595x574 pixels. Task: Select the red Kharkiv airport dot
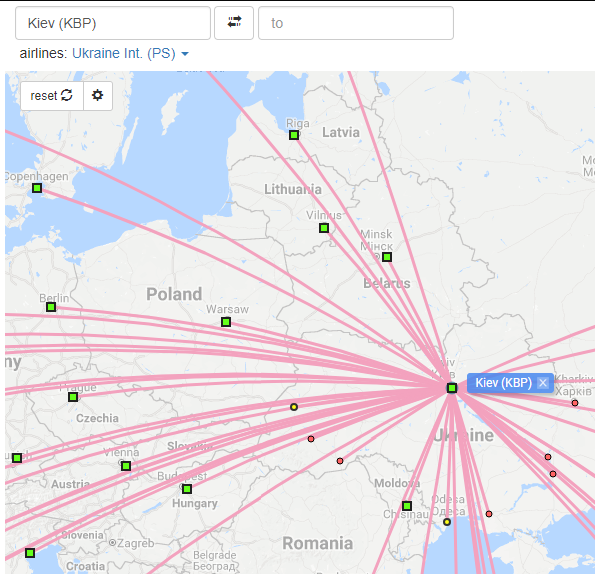click(575, 403)
